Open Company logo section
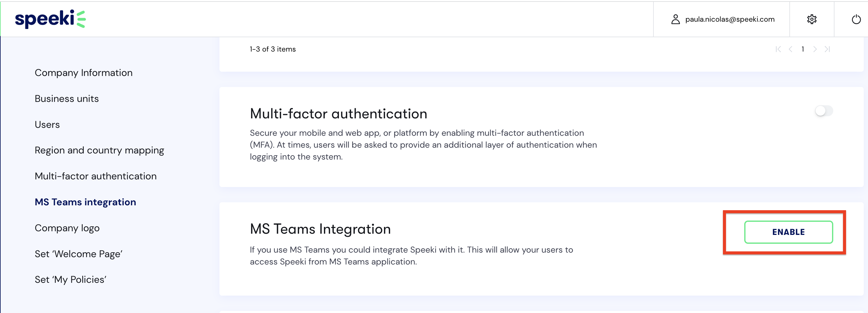The image size is (868, 313). click(67, 228)
